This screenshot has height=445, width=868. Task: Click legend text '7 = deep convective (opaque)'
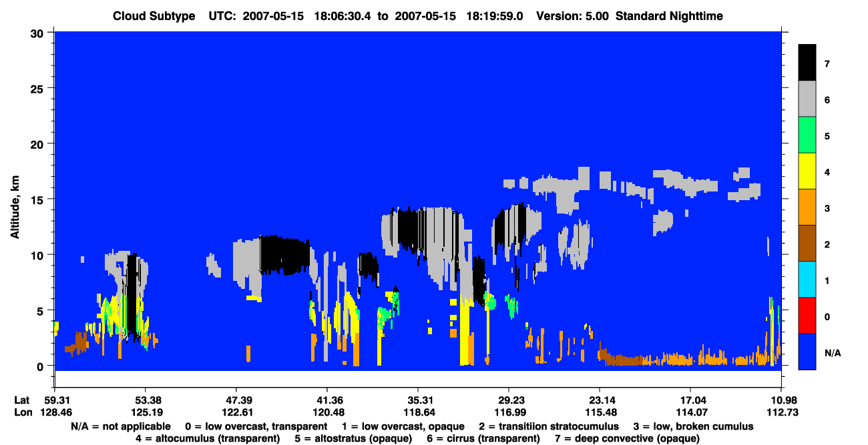click(x=628, y=438)
